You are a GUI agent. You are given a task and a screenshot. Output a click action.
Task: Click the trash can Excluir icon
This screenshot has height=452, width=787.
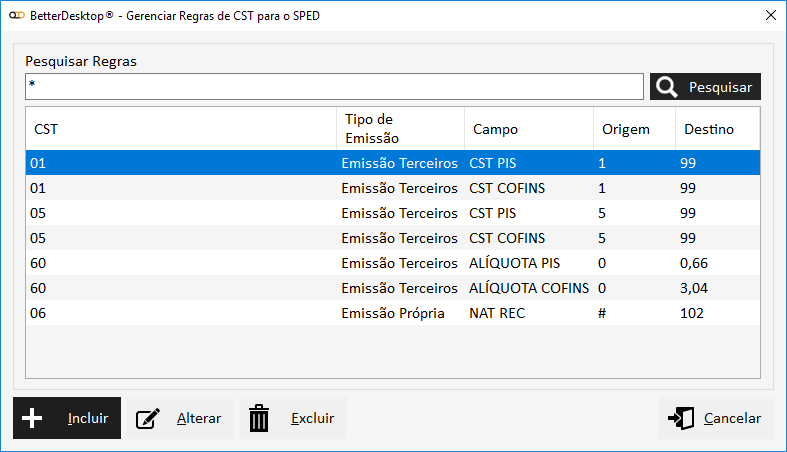point(259,418)
